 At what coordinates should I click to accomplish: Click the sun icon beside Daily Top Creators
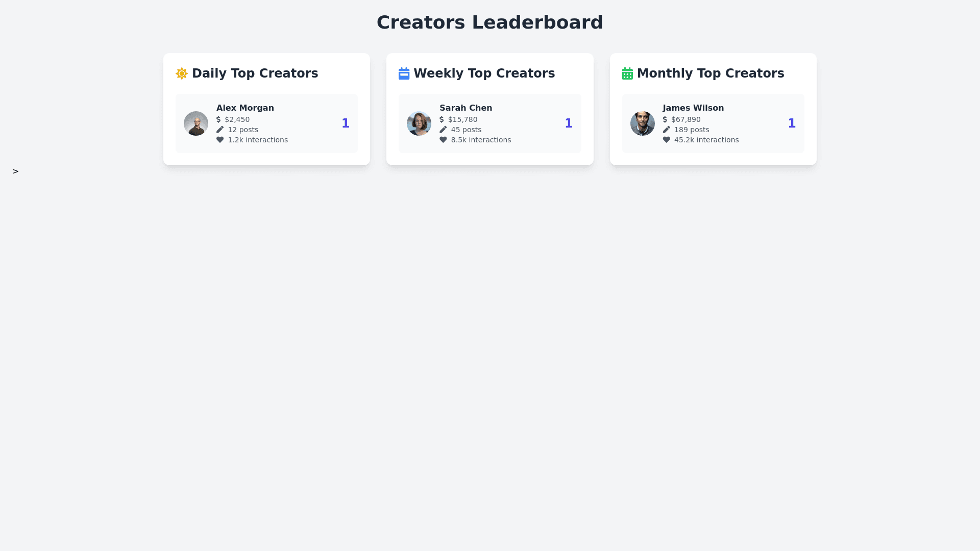coord(182,73)
